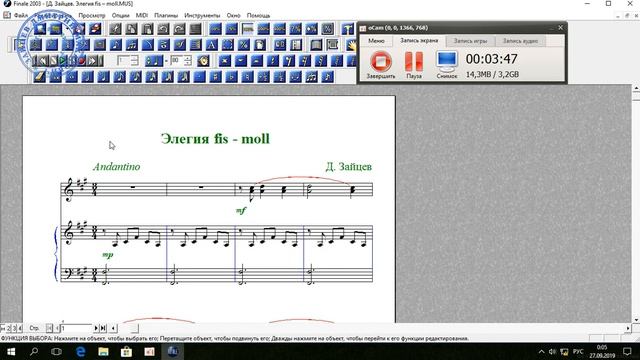Click Снимок to take oCam screenshot
The width and height of the screenshot is (640, 360).
tap(447, 65)
